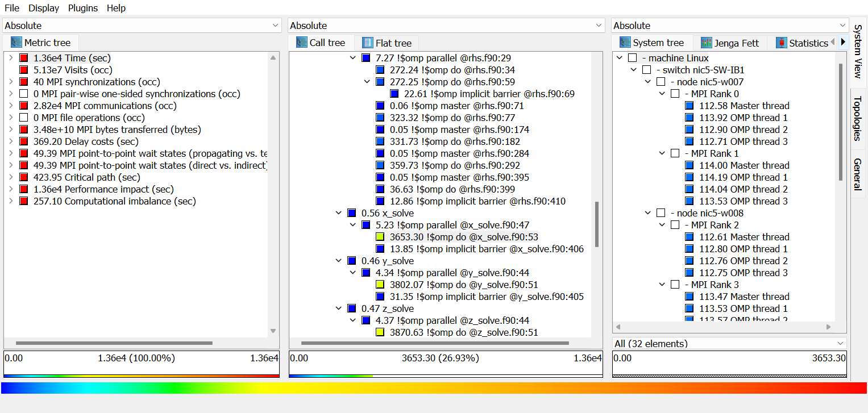Toggle the machine Linux checkbox
The width and height of the screenshot is (868, 413).
(632, 58)
